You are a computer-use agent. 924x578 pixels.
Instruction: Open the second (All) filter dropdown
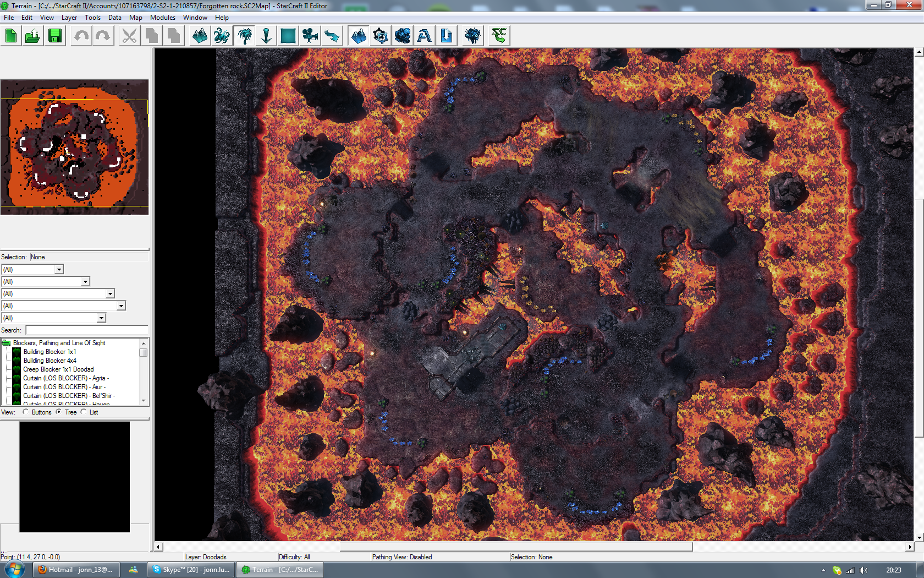tap(85, 282)
